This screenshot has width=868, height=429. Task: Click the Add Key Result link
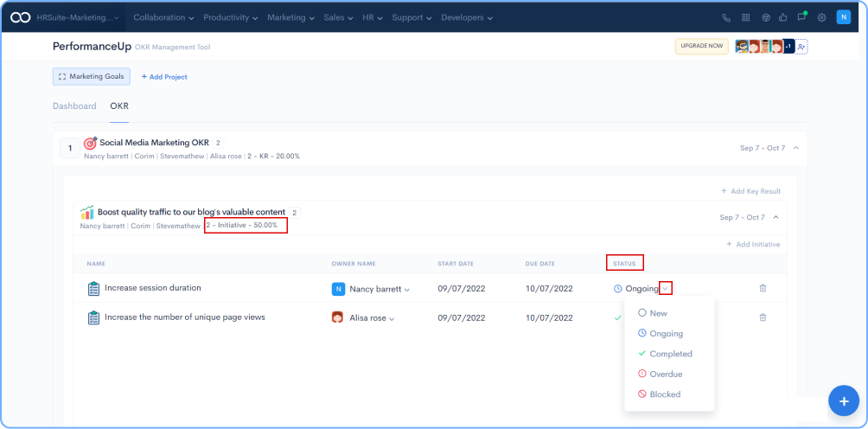coord(750,190)
